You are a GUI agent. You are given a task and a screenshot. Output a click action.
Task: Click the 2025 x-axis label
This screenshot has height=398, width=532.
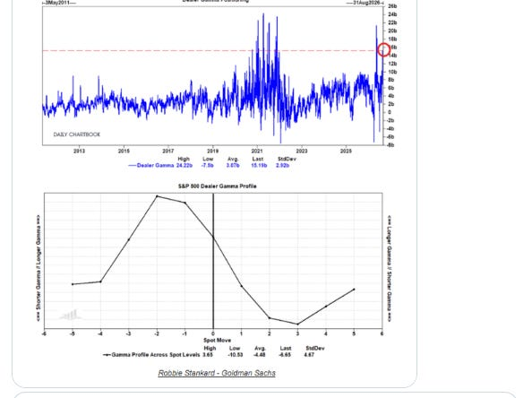tap(346, 151)
